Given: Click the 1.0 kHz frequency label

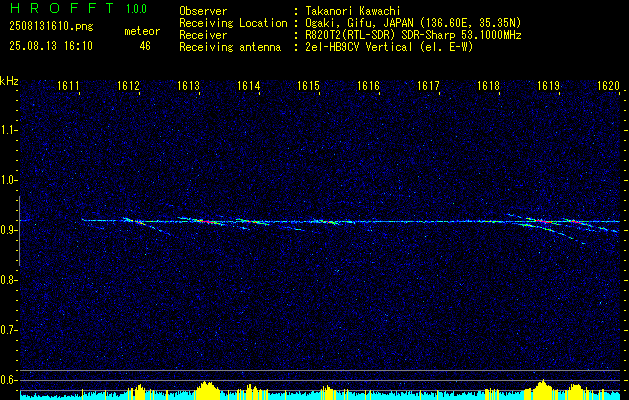Looking at the screenshot, I should [x=7, y=181].
